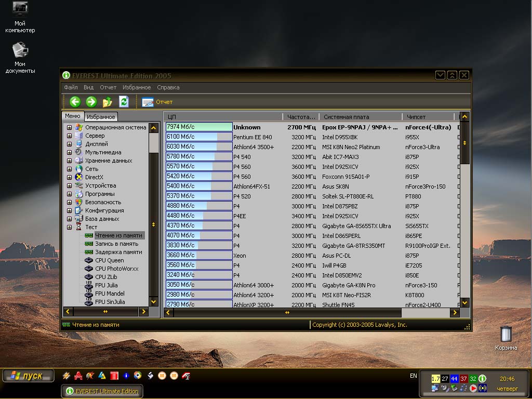
Task: Switch to the Меню tab
Action: coord(73,116)
